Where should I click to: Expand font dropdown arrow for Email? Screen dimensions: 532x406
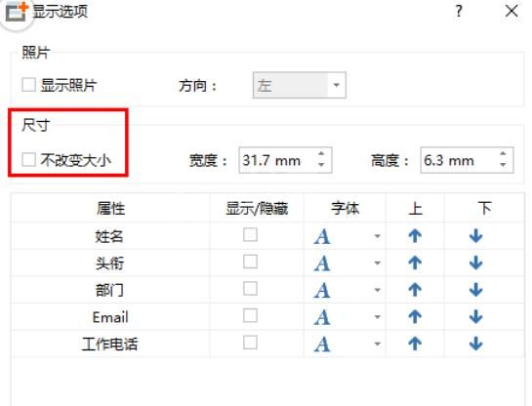378,317
